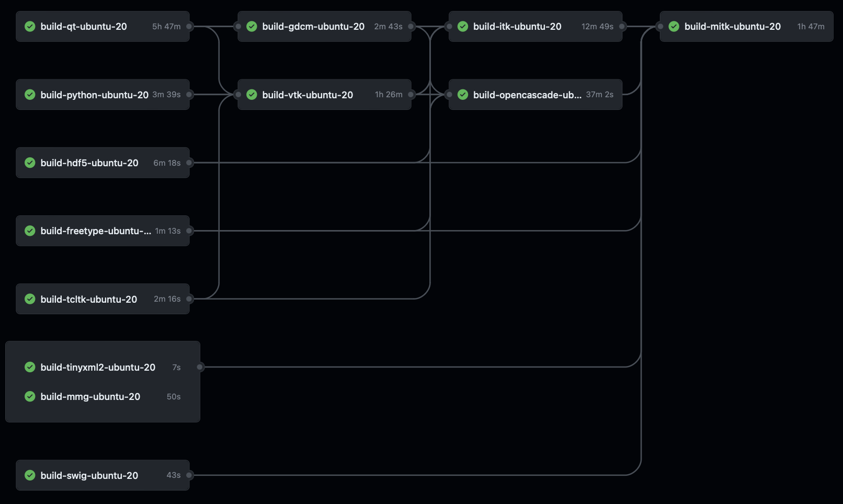Click the success icon on build-mitk-ubuntu-20
843x504 pixels.
pyautogui.click(x=674, y=26)
